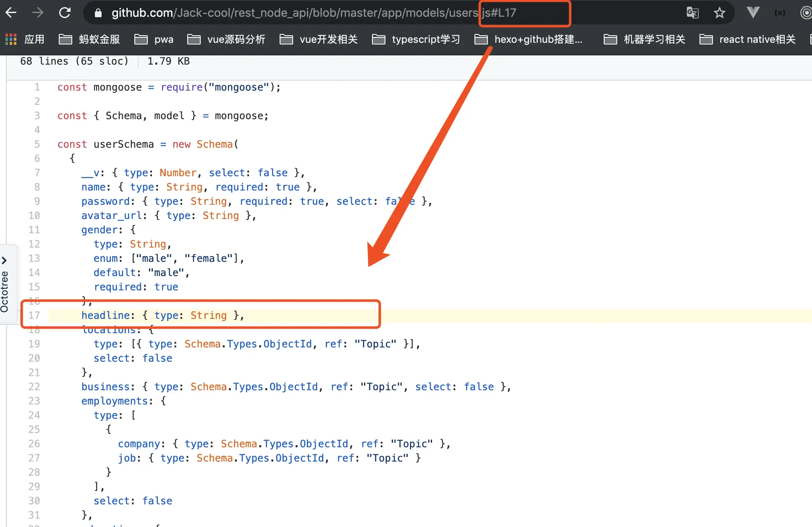The image size is (812, 527).
Task: Click the browser forward arrow
Action: point(38,13)
